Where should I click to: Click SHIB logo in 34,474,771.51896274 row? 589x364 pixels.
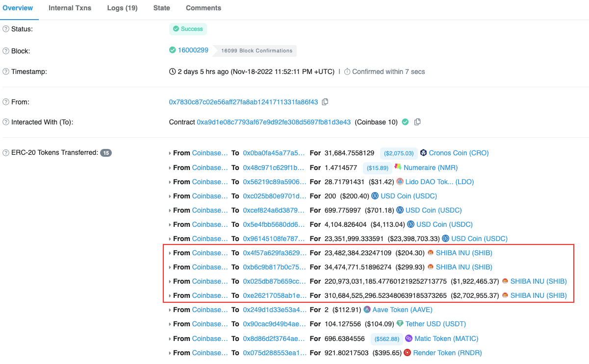[x=431, y=267]
